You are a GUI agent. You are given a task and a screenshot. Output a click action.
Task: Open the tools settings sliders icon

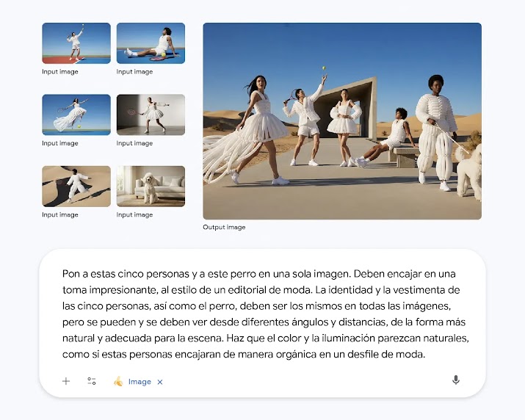(91, 381)
